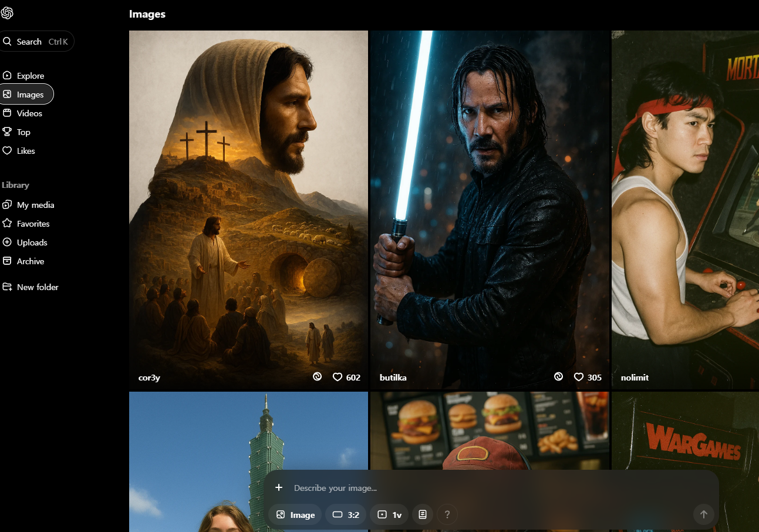
Task: Click the plus icon in prompt box
Action: pos(279,487)
